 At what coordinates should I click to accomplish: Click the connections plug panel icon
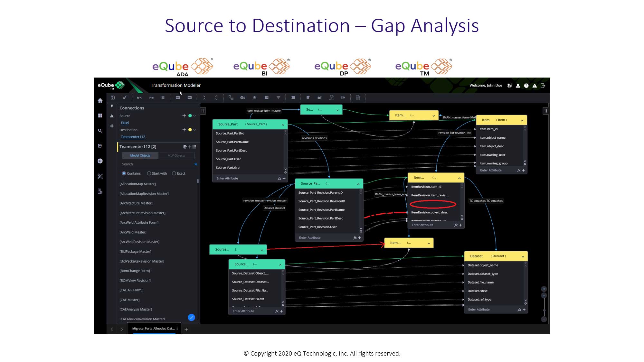pyautogui.click(x=112, y=106)
